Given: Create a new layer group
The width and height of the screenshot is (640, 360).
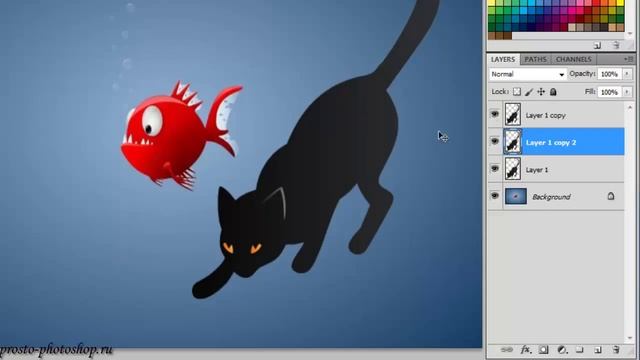Looking at the screenshot, I should 580,350.
